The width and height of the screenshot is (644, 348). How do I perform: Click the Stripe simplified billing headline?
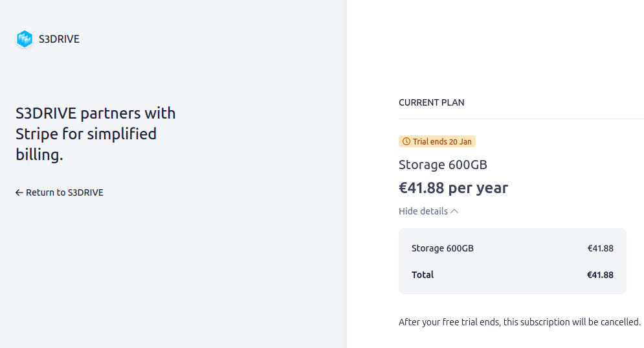click(x=96, y=133)
